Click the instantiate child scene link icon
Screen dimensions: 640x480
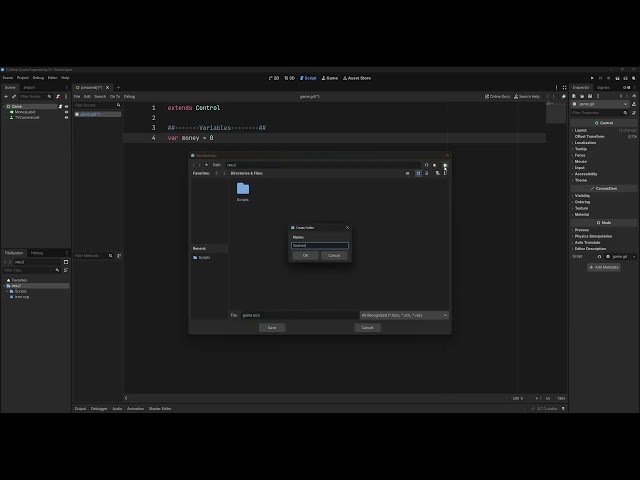point(13,96)
